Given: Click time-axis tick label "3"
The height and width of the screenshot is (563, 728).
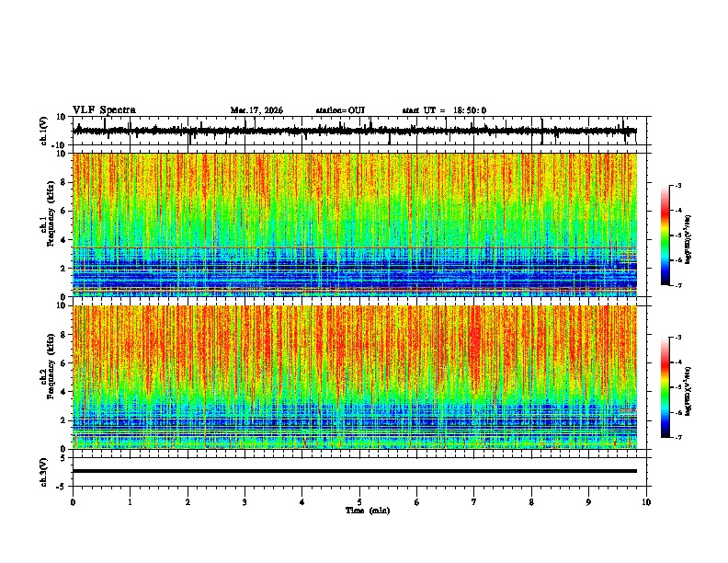Looking at the screenshot, I should pos(245,502).
